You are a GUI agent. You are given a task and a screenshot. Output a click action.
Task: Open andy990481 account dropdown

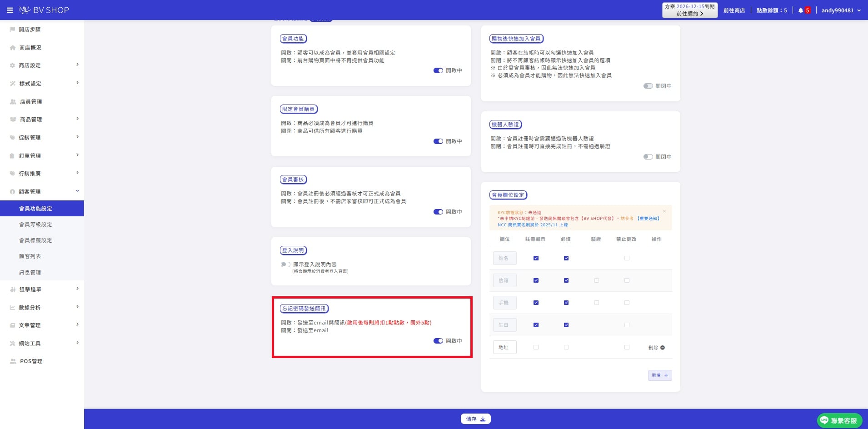pos(841,10)
